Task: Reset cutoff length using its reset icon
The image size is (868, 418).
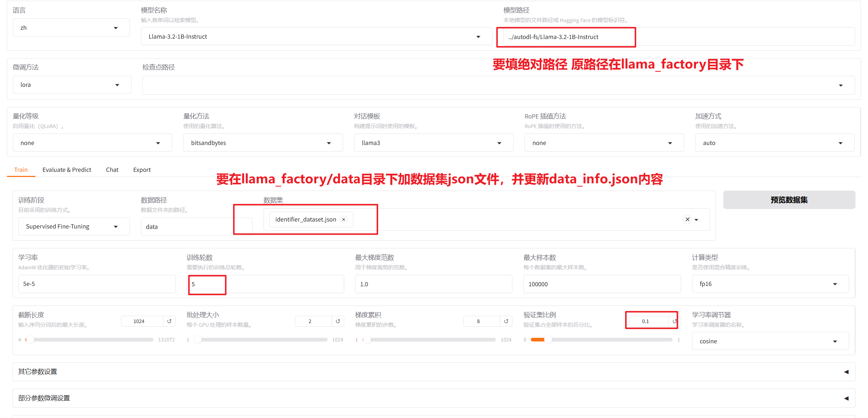Action: [x=169, y=321]
